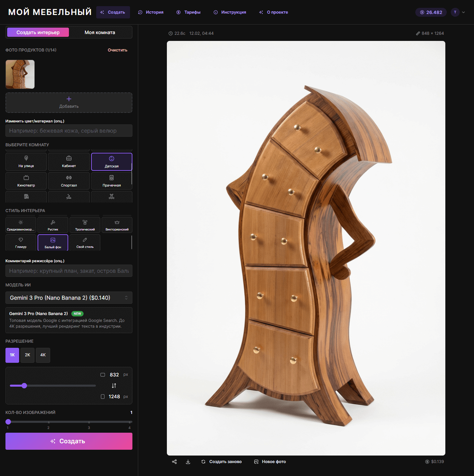Open the AI model dropdown
This screenshot has width=474, height=476.
pos(69,298)
